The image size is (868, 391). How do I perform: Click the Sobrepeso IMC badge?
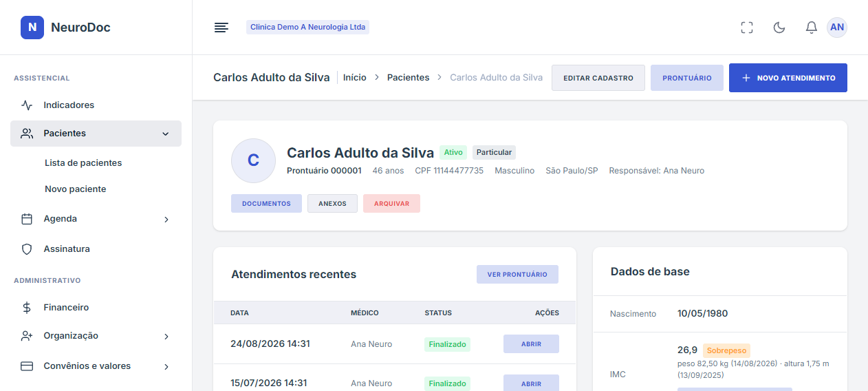726,350
